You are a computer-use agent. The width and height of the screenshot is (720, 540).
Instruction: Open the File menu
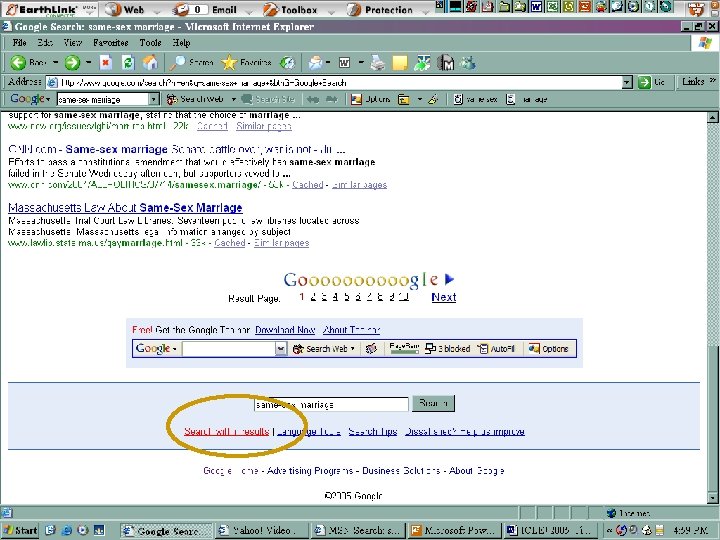coord(19,43)
